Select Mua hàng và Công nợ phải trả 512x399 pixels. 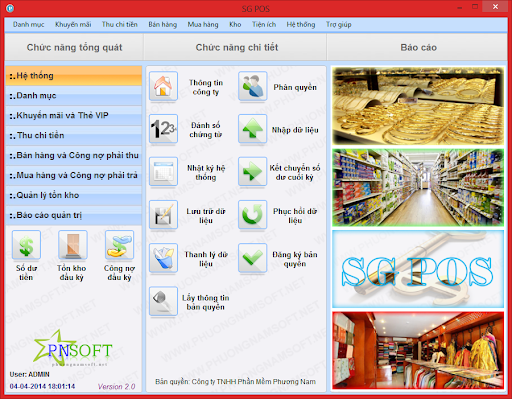74,176
